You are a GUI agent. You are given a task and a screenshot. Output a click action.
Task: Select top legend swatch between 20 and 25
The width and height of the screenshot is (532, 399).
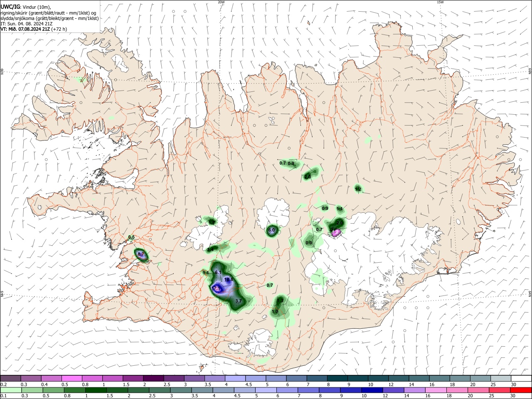point(481,378)
